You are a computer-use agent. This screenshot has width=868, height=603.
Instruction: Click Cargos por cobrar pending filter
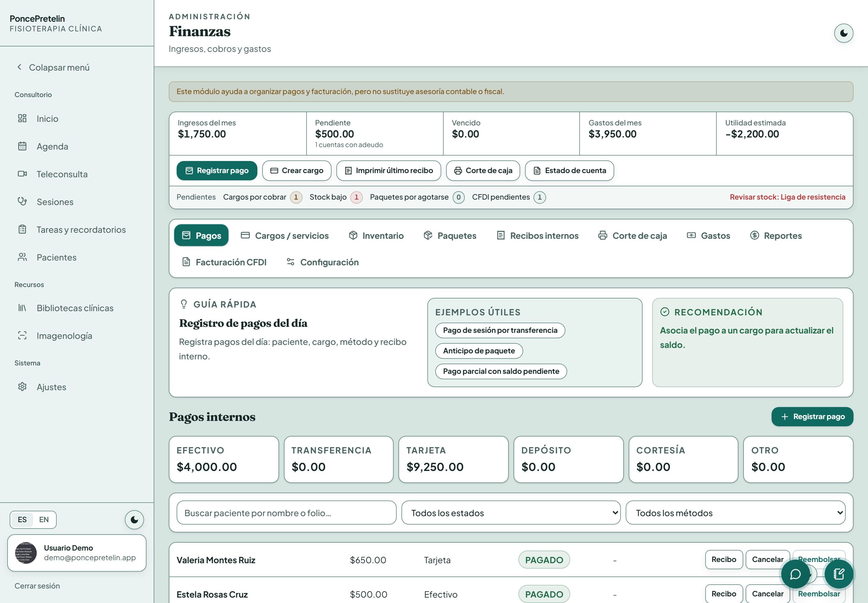coord(263,197)
